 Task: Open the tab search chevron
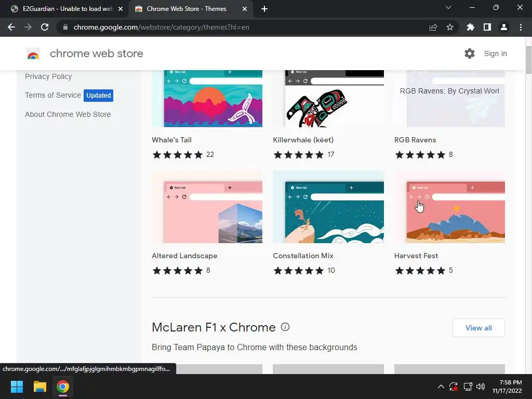(448, 7)
